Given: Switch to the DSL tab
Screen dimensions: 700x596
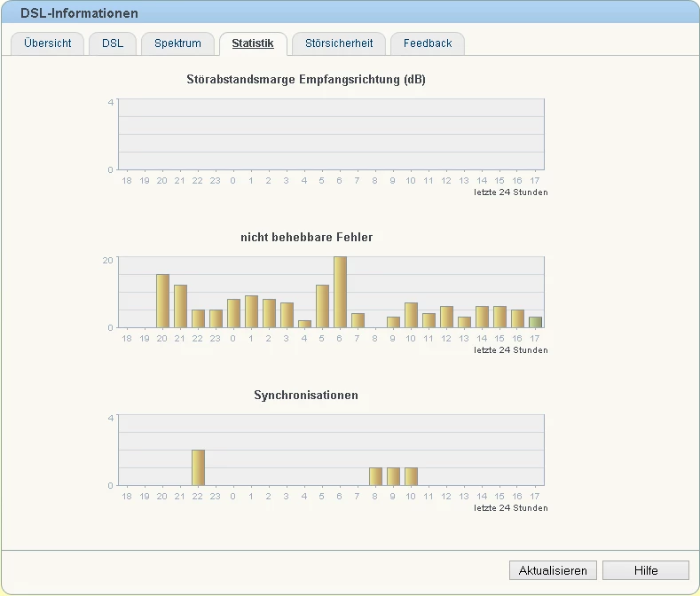Looking at the screenshot, I should click(x=113, y=43).
